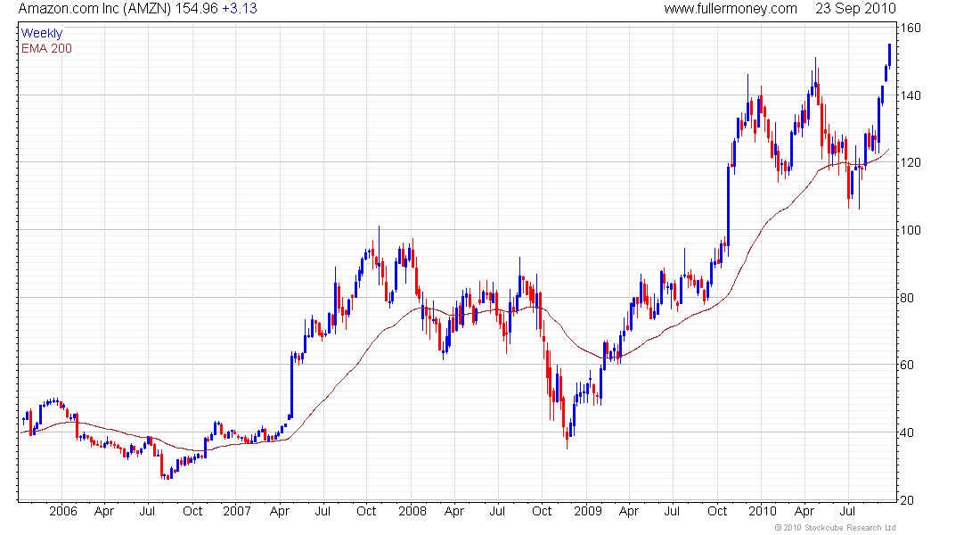Click the Oct label before 2009
This screenshot has width=980, height=535.
(542, 511)
